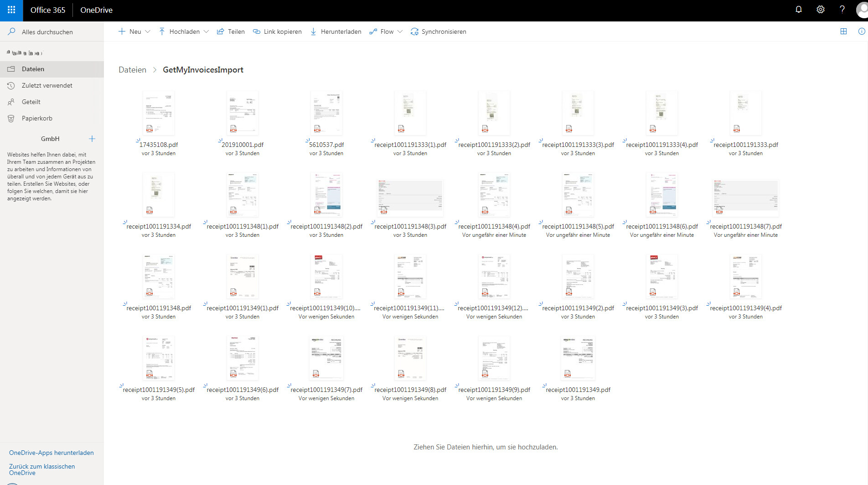Click the receipt1001191349(4).pdf file name
The image size is (868, 485).
pos(746,308)
